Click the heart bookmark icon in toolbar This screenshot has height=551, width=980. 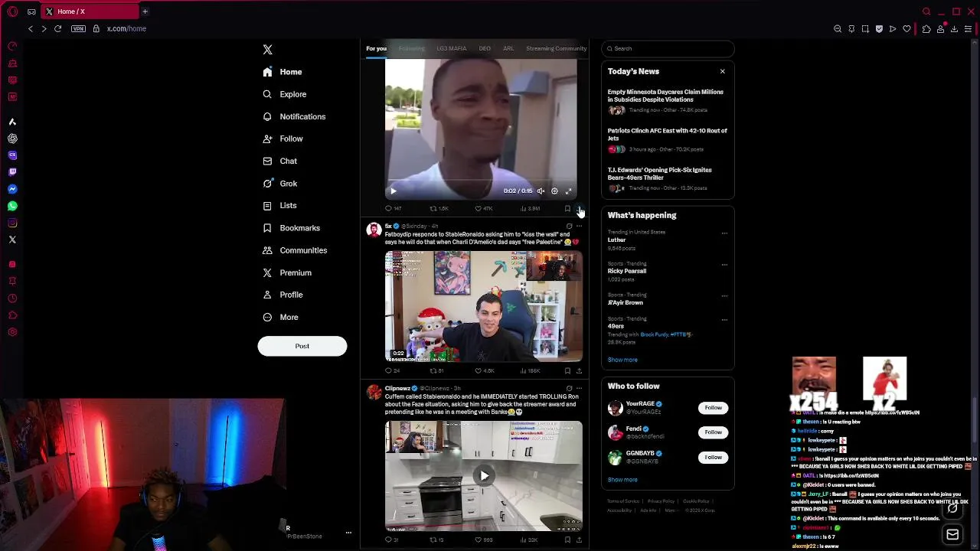tap(907, 28)
